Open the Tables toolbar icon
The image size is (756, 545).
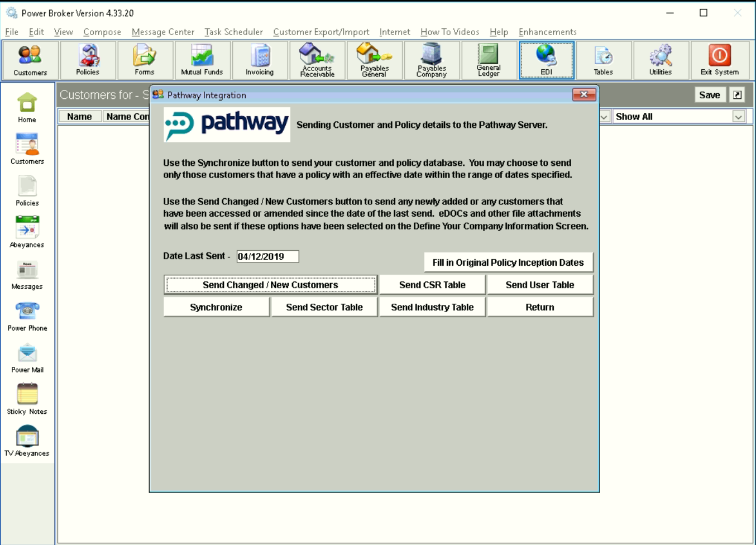(604, 60)
